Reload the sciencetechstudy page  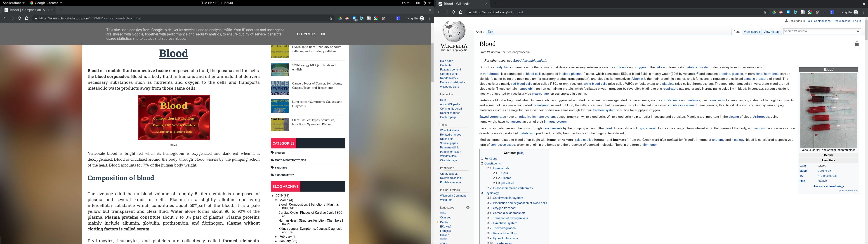pyautogui.click(x=19, y=18)
